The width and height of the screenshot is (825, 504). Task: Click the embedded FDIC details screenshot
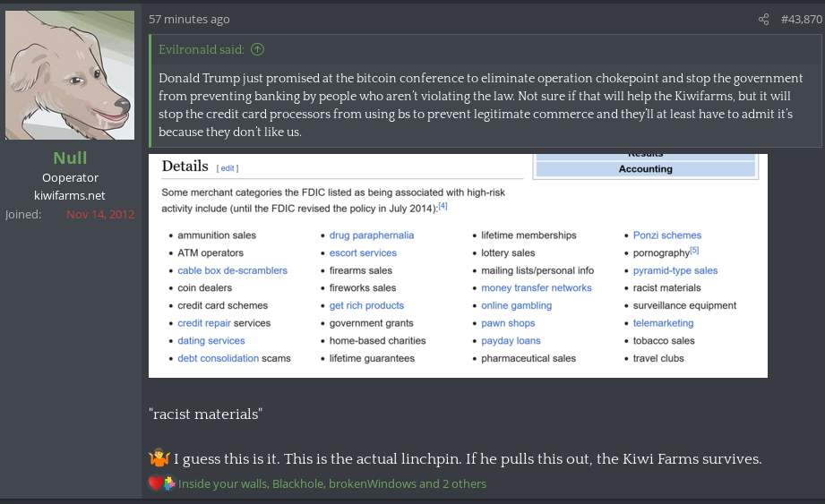click(458, 266)
